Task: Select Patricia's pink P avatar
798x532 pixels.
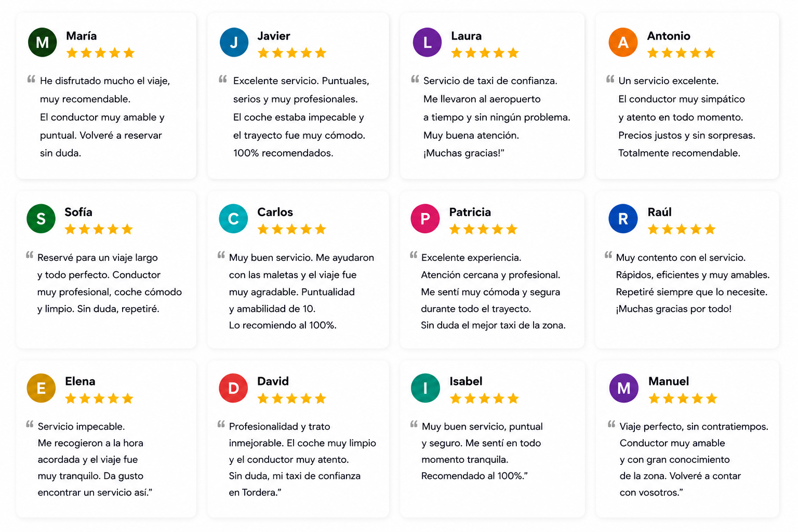Action: pyautogui.click(x=425, y=219)
